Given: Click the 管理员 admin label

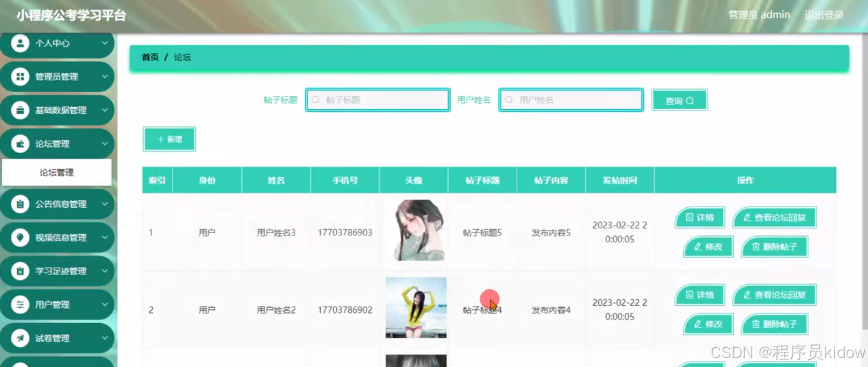Looking at the screenshot, I should click(x=759, y=15).
